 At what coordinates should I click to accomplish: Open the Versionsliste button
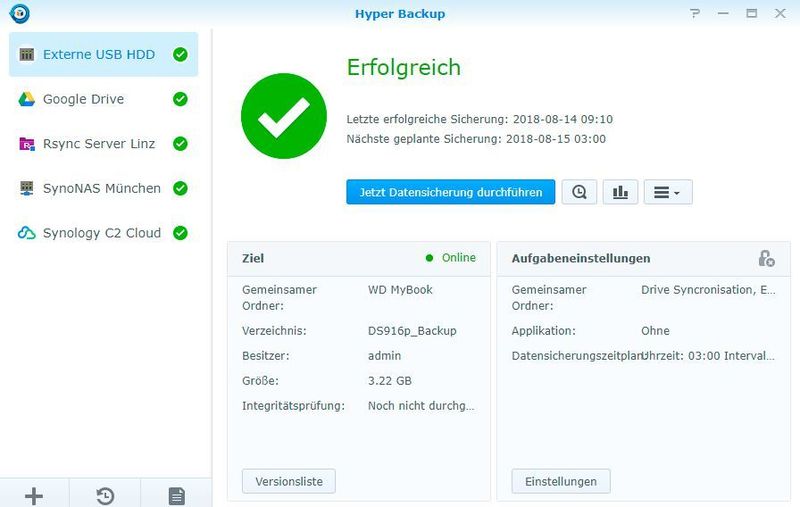289,481
